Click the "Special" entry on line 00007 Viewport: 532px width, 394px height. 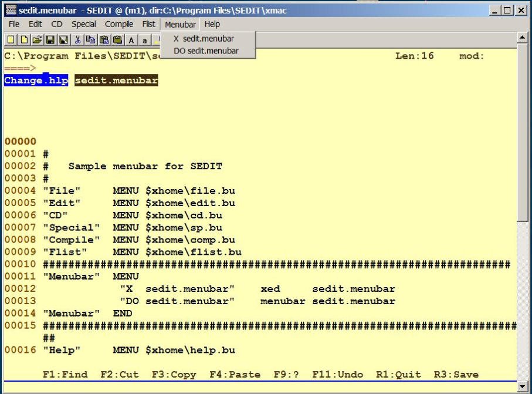click(x=71, y=227)
